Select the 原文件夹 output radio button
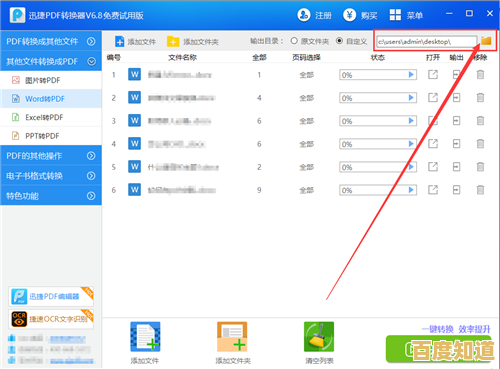Viewport: 500px width, 369px height. [x=294, y=41]
